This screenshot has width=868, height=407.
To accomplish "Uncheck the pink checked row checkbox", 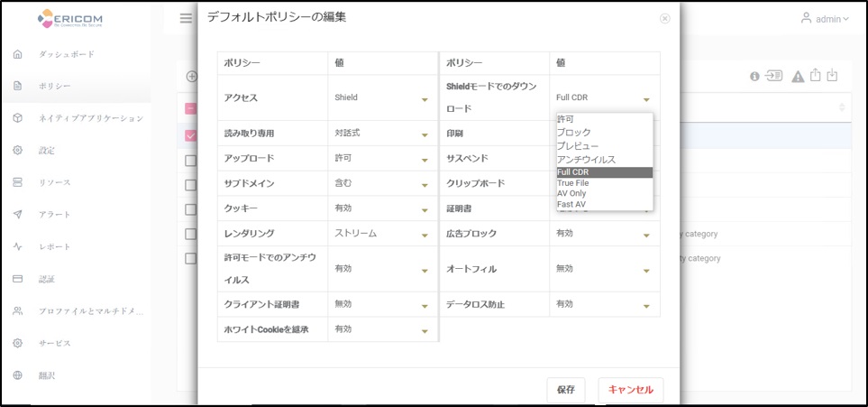I will click(x=190, y=134).
